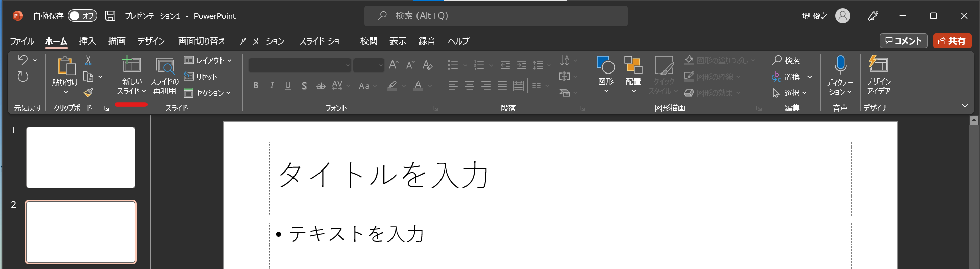Apply strikethrough formatting
The width and height of the screenshot is (980, 269).
pyautogui.click(x=321, y=86)
